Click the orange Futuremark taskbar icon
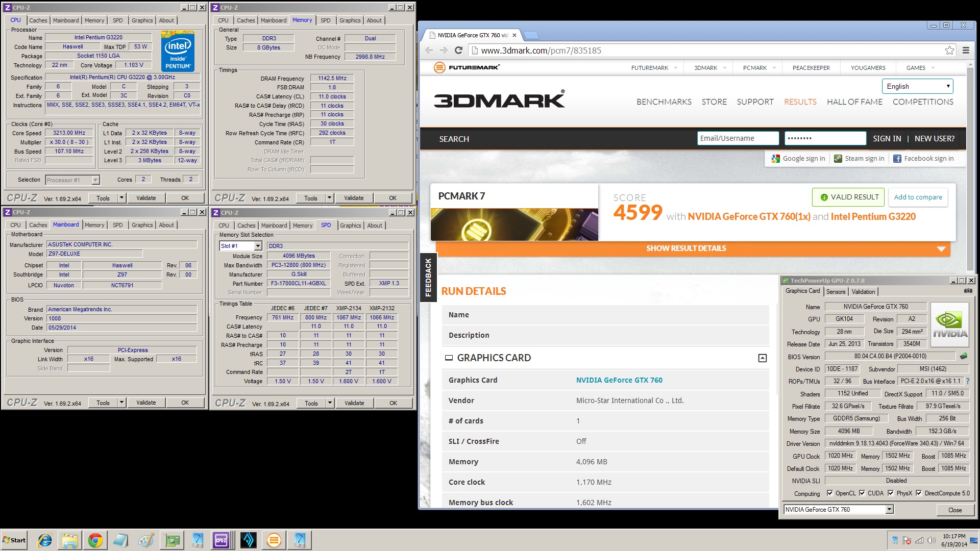The height and width of the screenshot is (551, 980). coord(274,540)
